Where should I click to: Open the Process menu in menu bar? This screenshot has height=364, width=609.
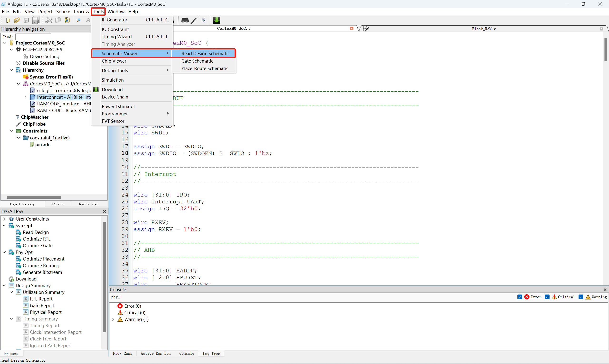click(81, 11)
